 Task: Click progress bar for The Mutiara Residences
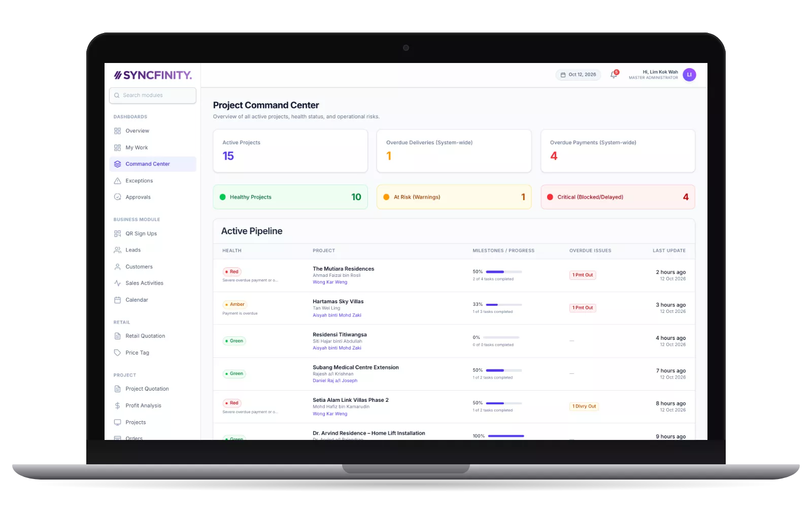[504, 272]
